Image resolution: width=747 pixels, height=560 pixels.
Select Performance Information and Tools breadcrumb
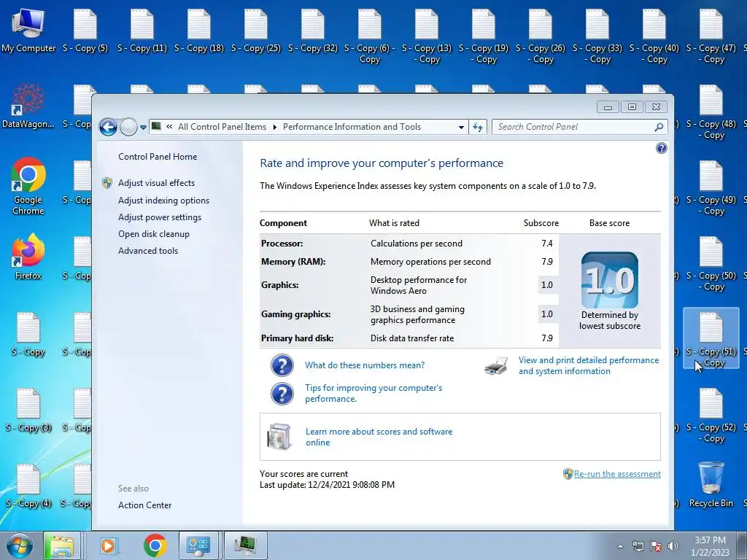(x=352, y=127)
